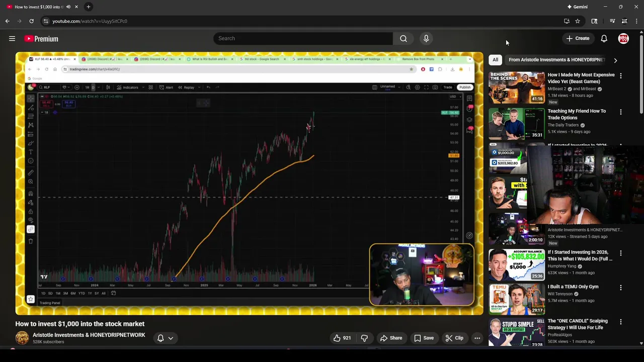The image size is (644, 362).
Task: Click Will Tennyson channel name
Action: click(560, 294)
